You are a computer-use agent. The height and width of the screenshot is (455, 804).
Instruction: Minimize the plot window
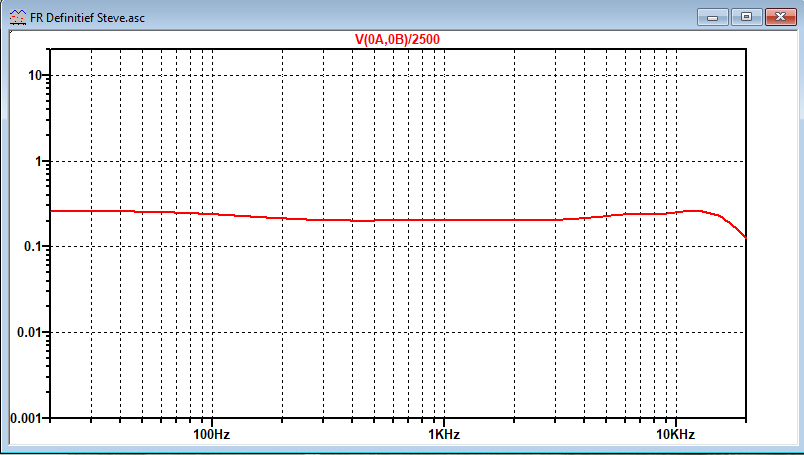tap(712, 17)
